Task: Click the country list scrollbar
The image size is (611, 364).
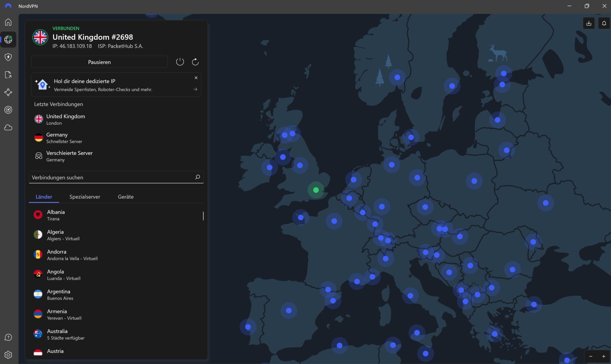Action: point(203,216)
